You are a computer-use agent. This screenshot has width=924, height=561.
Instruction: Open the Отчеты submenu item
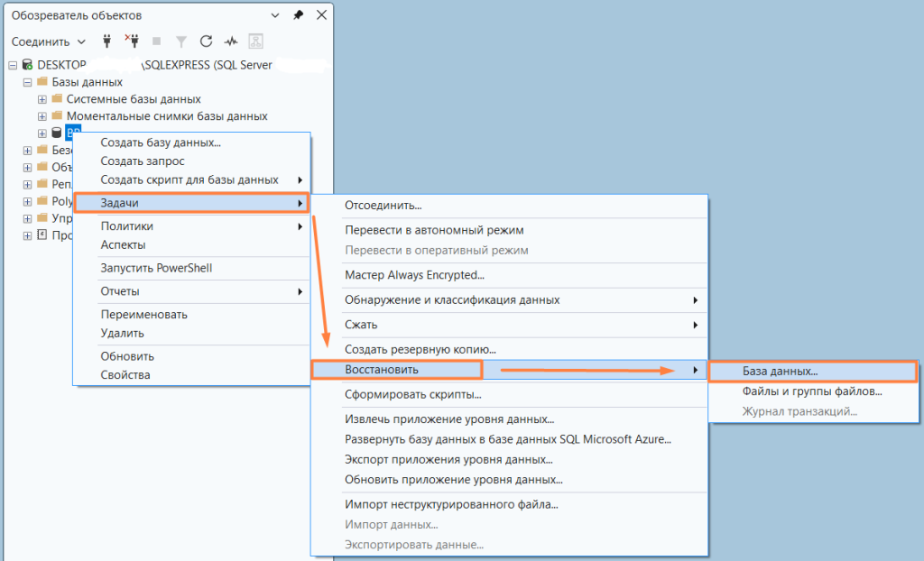[191, 291]
